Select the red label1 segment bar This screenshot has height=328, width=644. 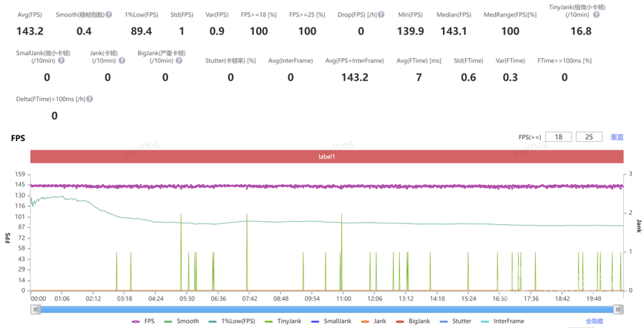[327, 157]
